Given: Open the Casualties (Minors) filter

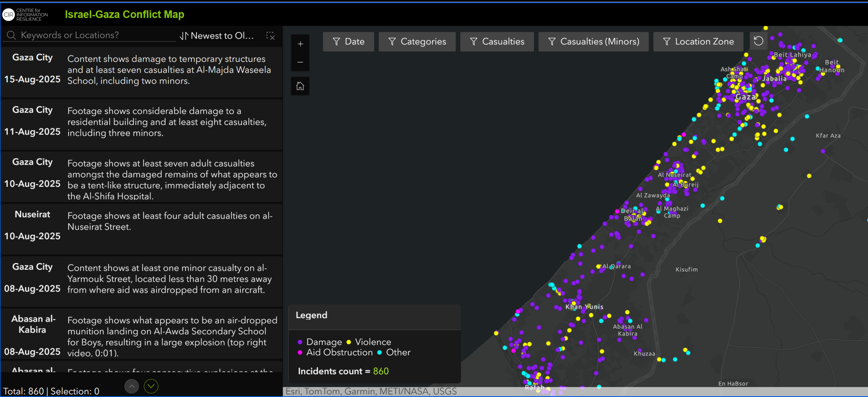Looking at the screenshot, I should [593, 42].
